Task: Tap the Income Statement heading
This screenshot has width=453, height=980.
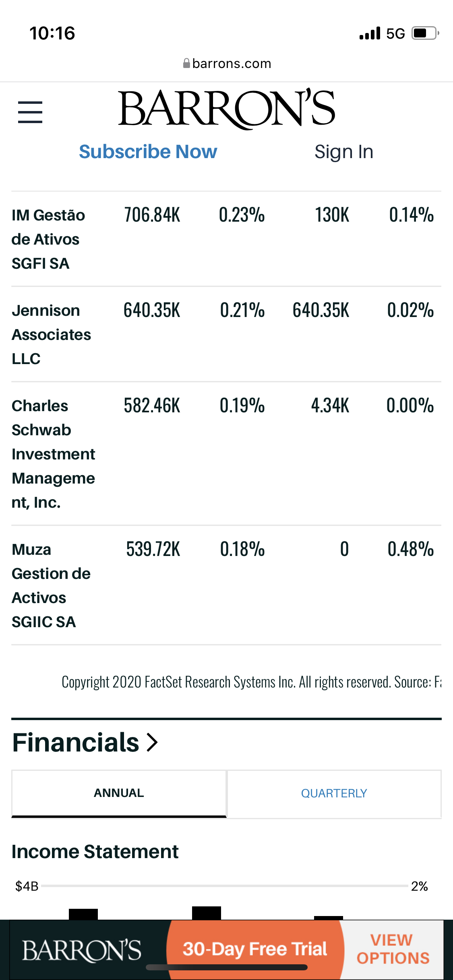Action: 95,852
